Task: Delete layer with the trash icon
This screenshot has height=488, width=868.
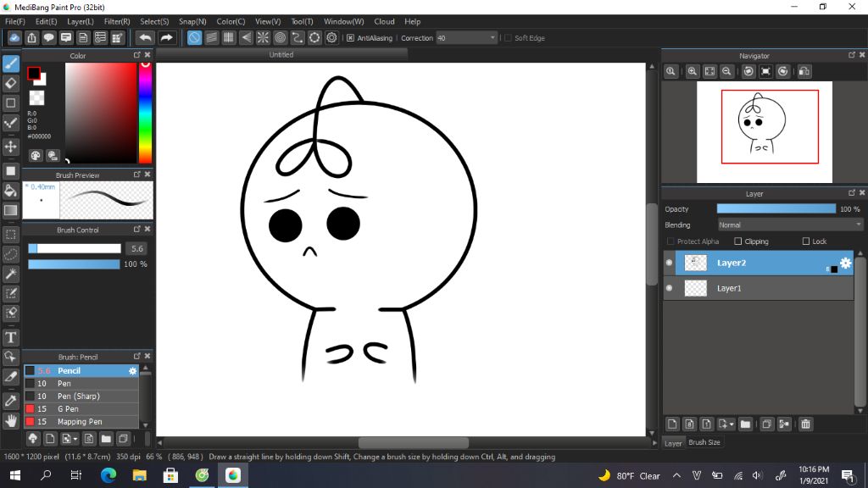Action: (805, 424)
